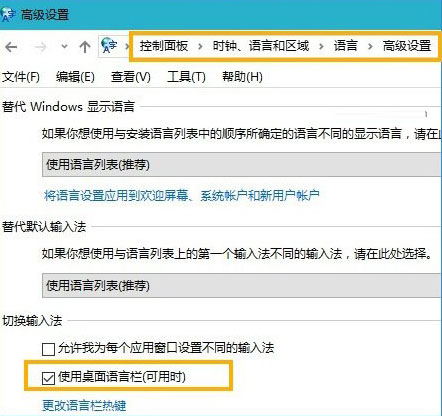The width and height of the screenshot is (442, 416).
Task: Open the 工具(T) menu
Action: point(186,77)
